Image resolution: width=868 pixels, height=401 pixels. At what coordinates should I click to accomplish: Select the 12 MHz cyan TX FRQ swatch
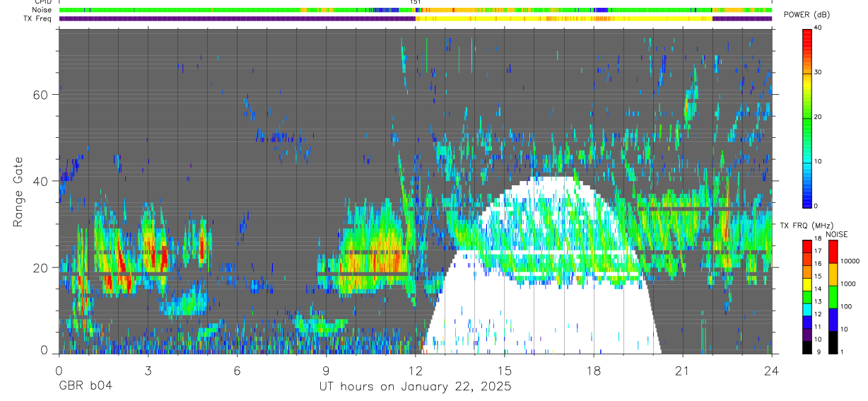(807, 313)
